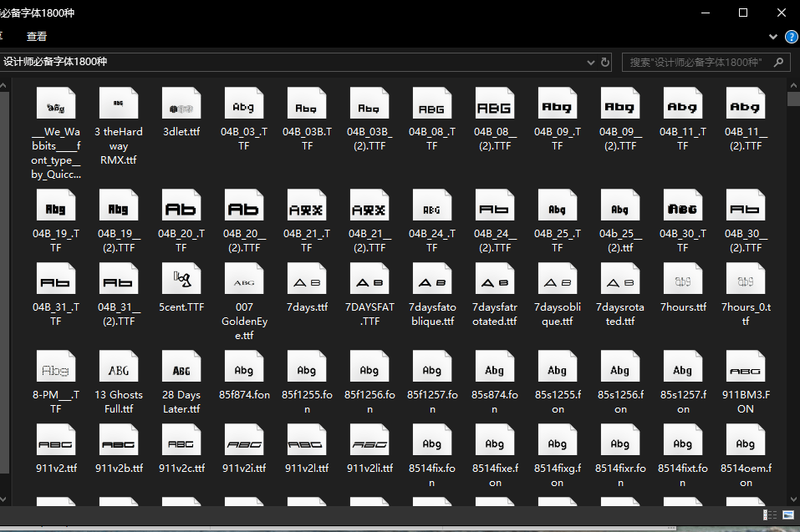Click the file list scrollbar down arrow
Viewport: 800px width, 532px height.
pyautogui.click(x=793, y=499)
